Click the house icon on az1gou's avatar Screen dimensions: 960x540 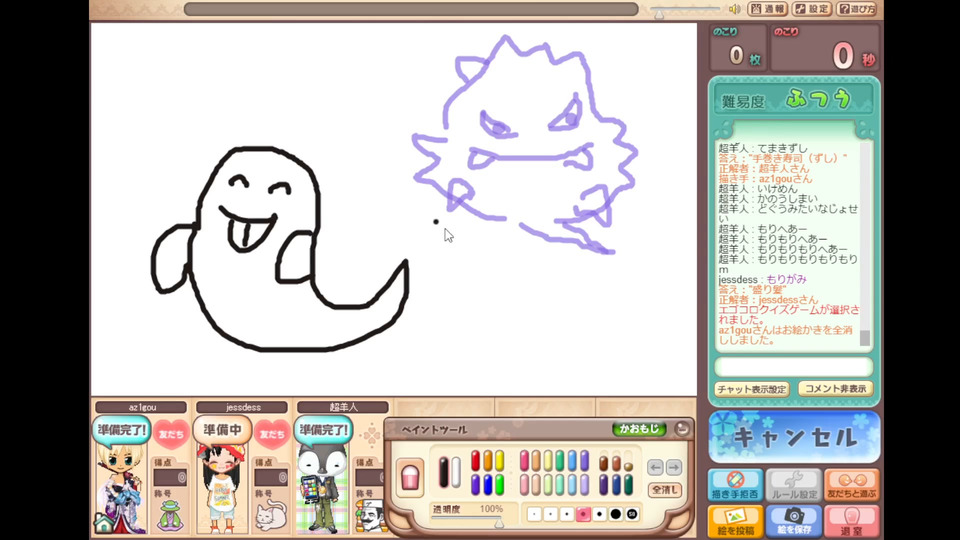(104, 522)
